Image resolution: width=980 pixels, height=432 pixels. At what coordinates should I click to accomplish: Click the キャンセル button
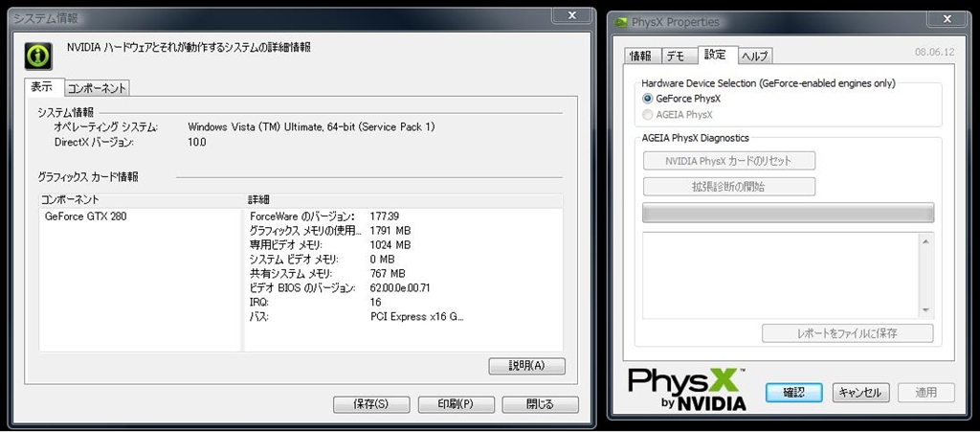(x=860, y=392)
